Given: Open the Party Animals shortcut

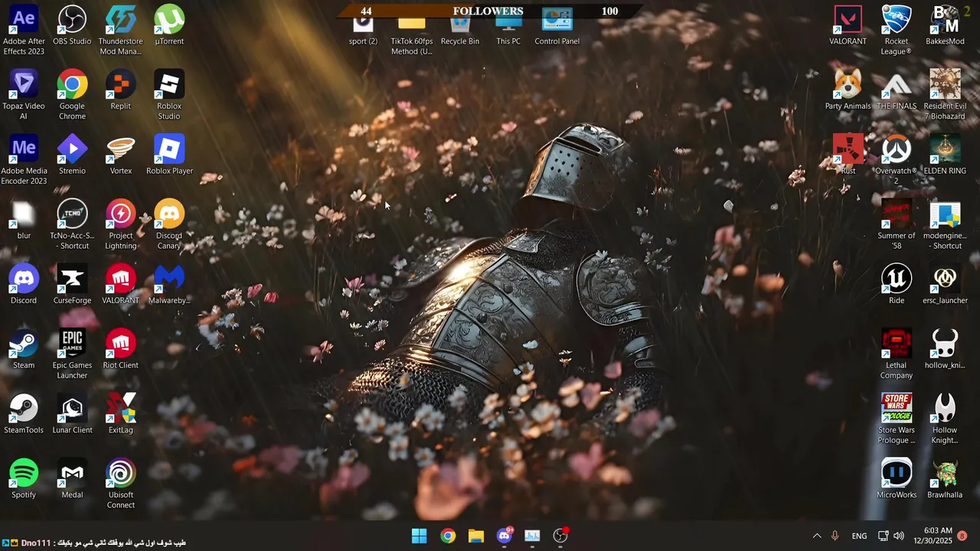Looking at the screenshot, I should click(848, 90).
